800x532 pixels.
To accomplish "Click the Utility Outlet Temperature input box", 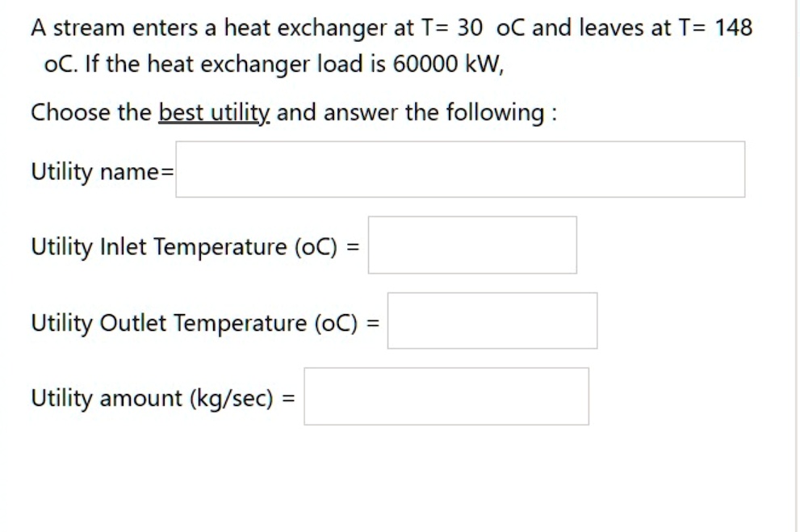I will click(492, 320).
